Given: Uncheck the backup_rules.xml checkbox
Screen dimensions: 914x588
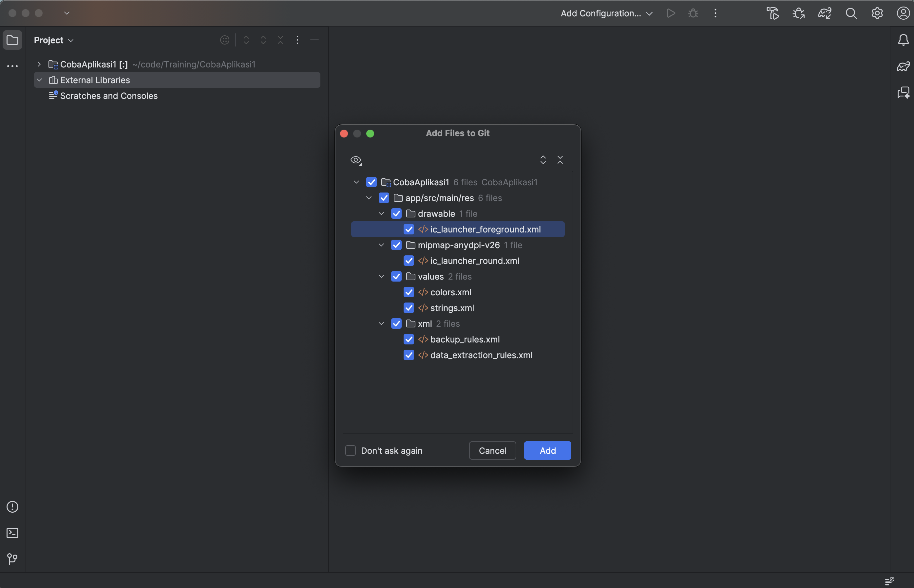Looking at the screenshot, I should 409,339.
